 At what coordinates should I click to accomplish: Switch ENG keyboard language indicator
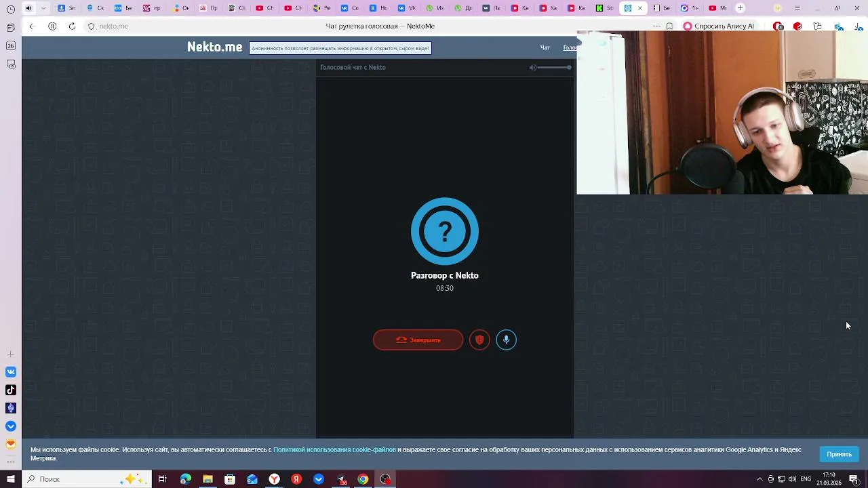806,479
